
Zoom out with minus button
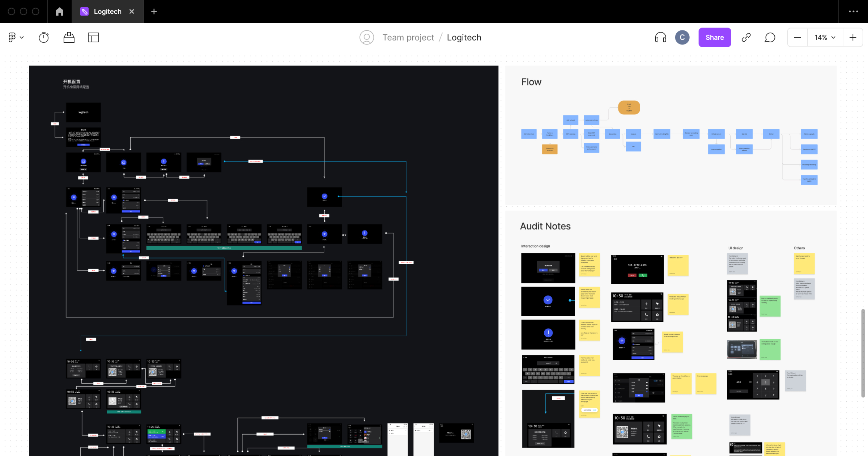pos(797,37)
